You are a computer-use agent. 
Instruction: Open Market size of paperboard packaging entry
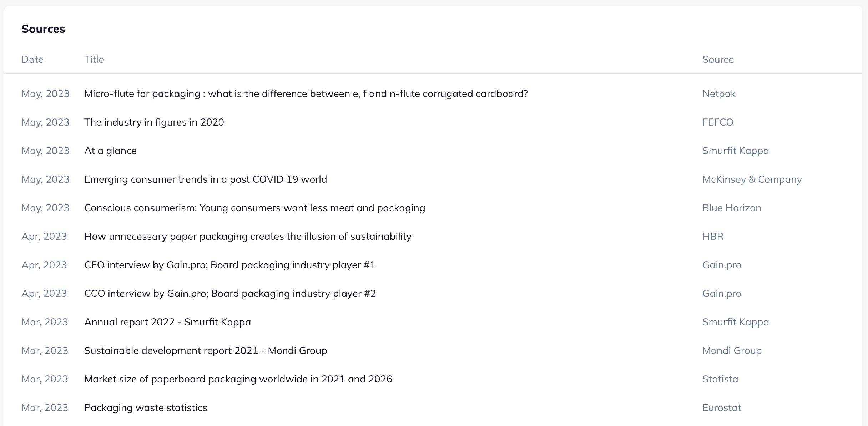[238, 379]
